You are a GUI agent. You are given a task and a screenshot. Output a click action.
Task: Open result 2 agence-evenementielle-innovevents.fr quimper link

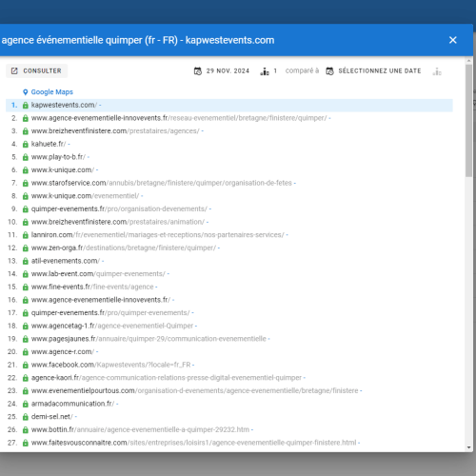(179, 118)
